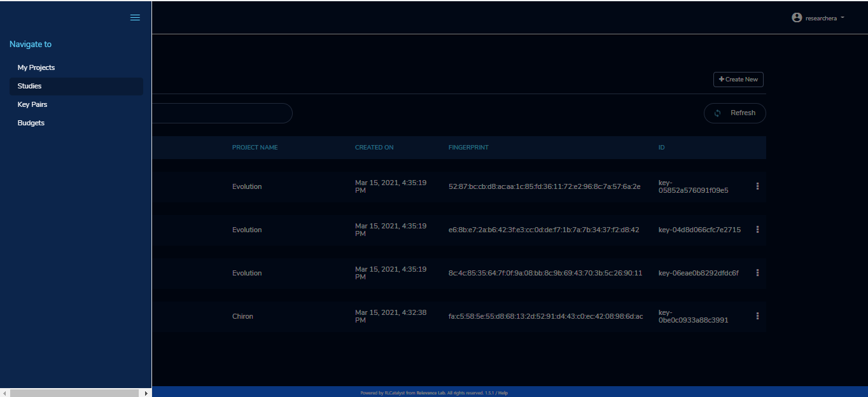Click the search input field

pyautogui.click(x=222, y=113)
